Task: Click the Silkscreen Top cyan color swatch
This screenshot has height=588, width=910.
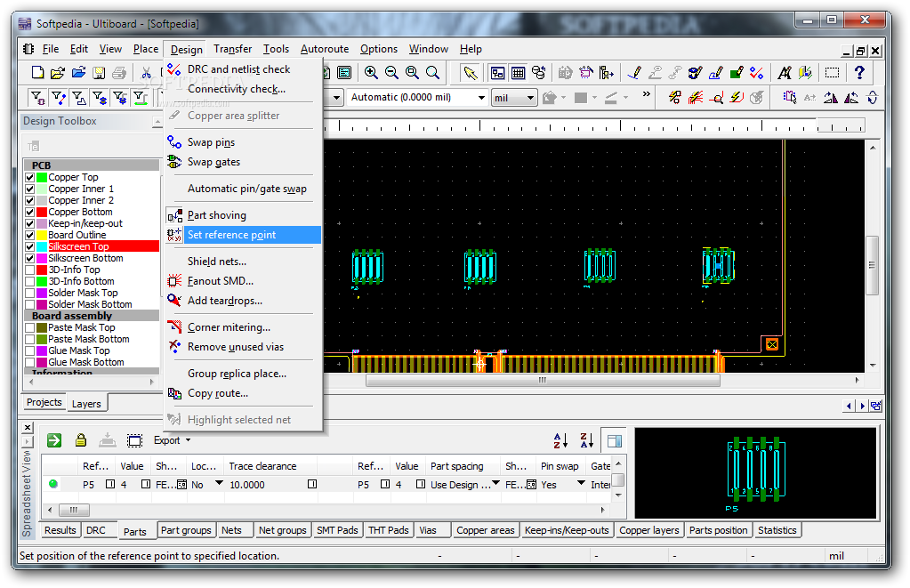Action: click(x=42, y=246)
